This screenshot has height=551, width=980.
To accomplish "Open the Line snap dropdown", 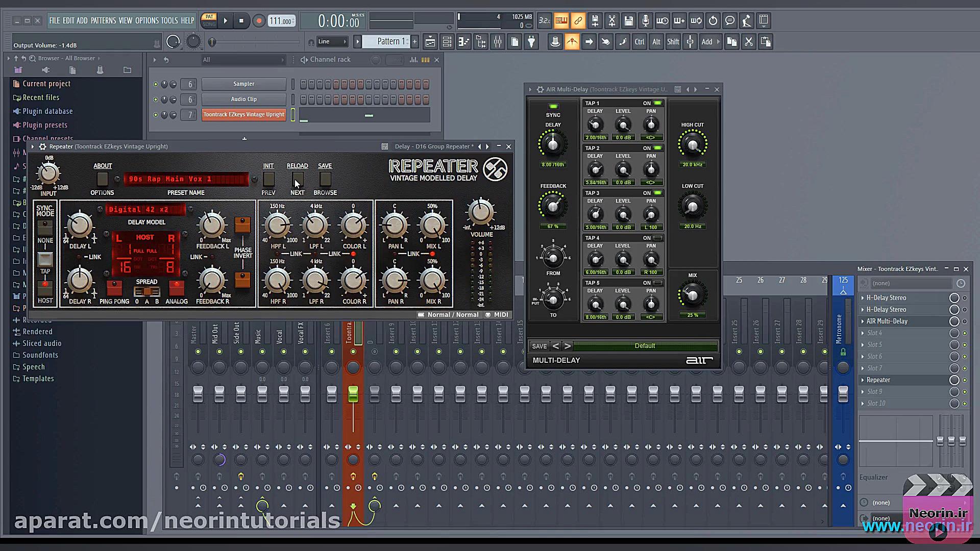I will [x=332, y=42].
